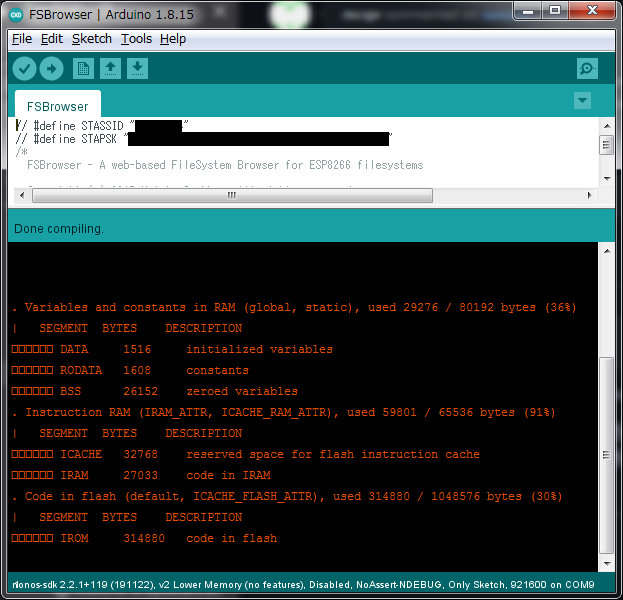Click the console scroll up arrow

[607, 251]
